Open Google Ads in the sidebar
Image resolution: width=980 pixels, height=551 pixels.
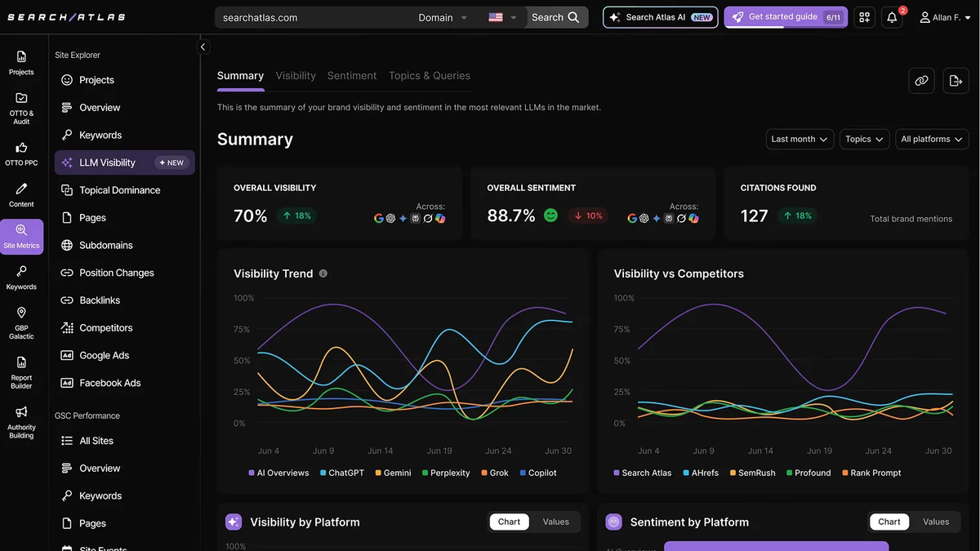click(124, 355)
